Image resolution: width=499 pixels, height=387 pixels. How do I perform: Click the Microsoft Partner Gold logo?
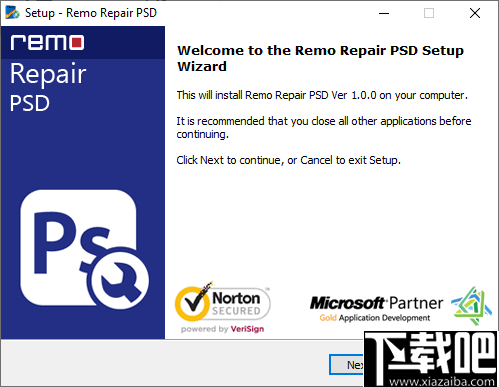[401, 306]
